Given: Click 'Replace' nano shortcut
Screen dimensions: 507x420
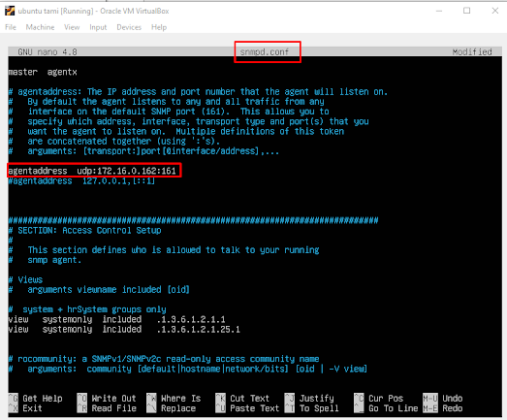Looking at the screenshot, I should click(x=171, y=408).
